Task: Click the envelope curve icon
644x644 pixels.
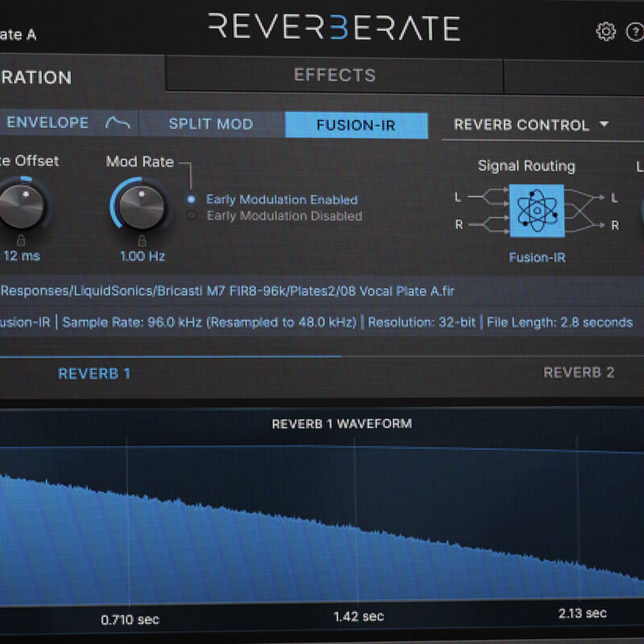Action: [x=118, y=122]
